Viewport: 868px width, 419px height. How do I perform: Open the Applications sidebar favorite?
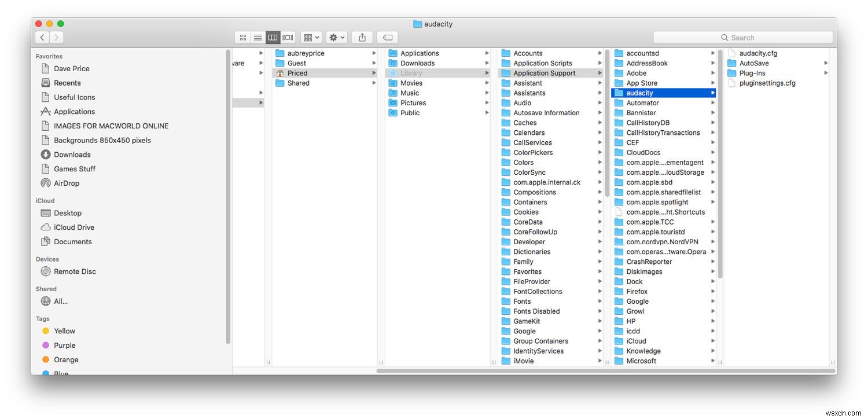point(74,112)
